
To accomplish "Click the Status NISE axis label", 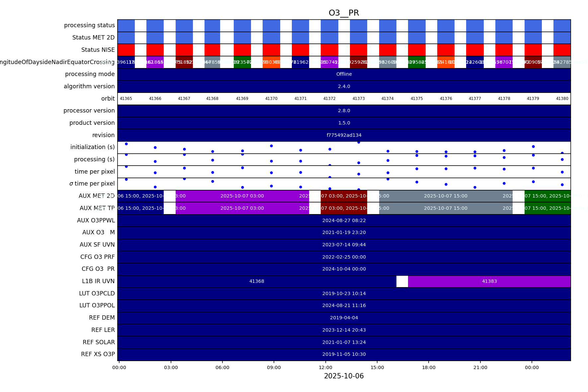I will coord(98,50).
